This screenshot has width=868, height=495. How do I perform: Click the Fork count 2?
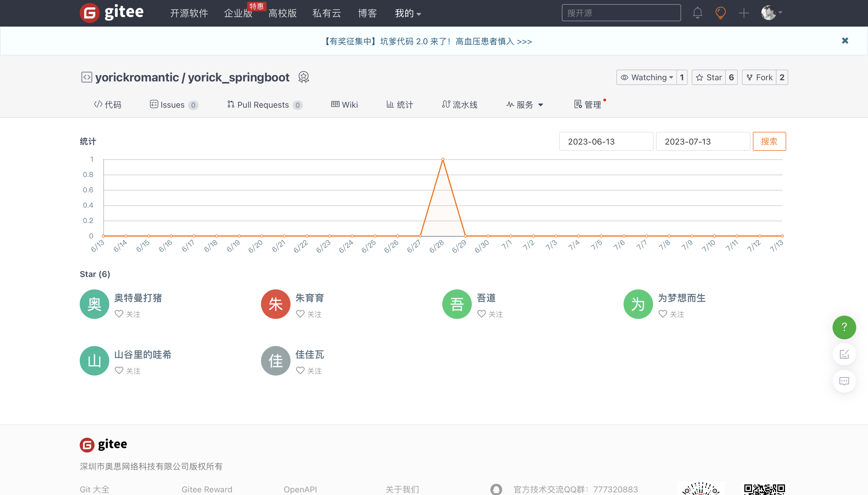coord(782,78)
